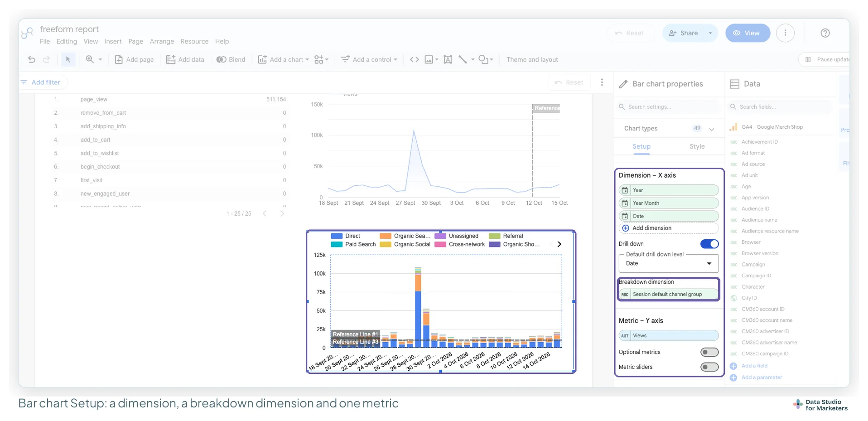The image size is (868, 421).
Task: Open the Editing menu
Action: (67, 41)
